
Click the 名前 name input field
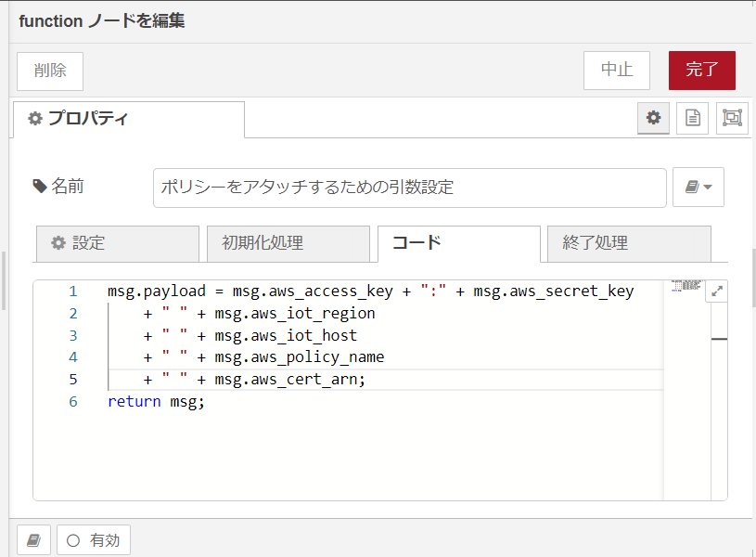410,188
